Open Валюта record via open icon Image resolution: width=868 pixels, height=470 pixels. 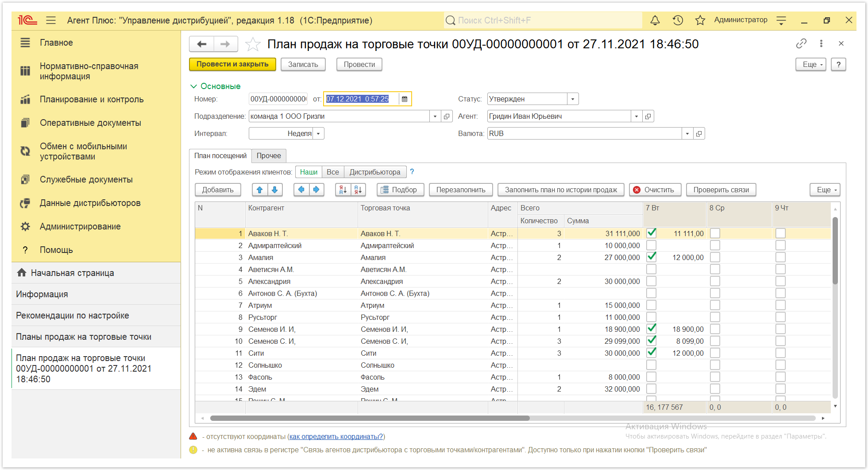pos(699,133)
